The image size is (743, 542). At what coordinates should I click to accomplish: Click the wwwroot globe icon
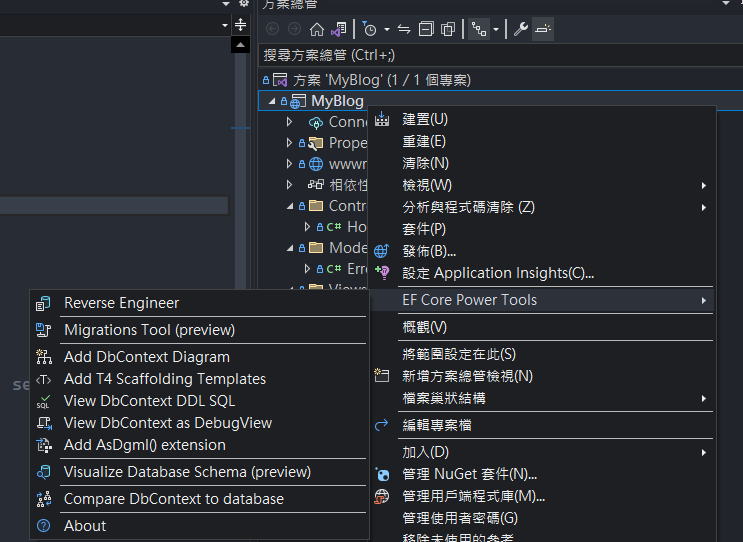(x=316, y=164)
